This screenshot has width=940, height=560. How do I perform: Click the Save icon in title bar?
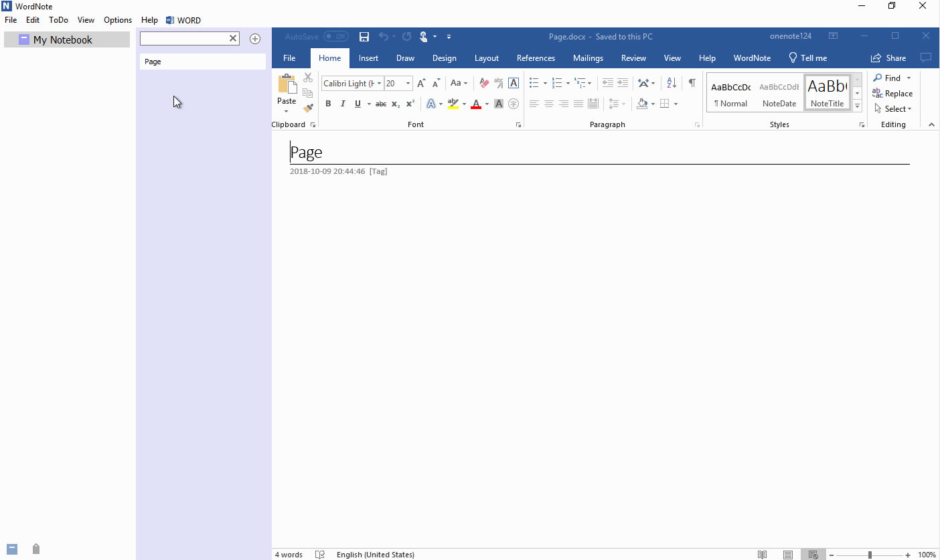(364, 37)
